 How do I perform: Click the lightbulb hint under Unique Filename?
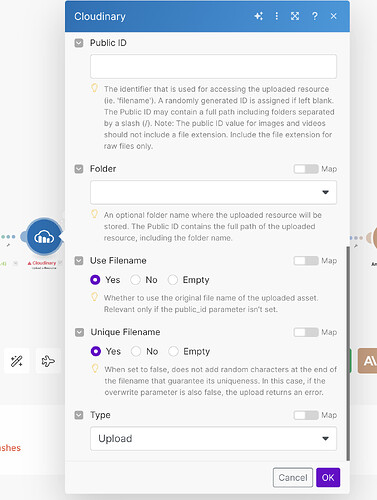pos(95,368)
